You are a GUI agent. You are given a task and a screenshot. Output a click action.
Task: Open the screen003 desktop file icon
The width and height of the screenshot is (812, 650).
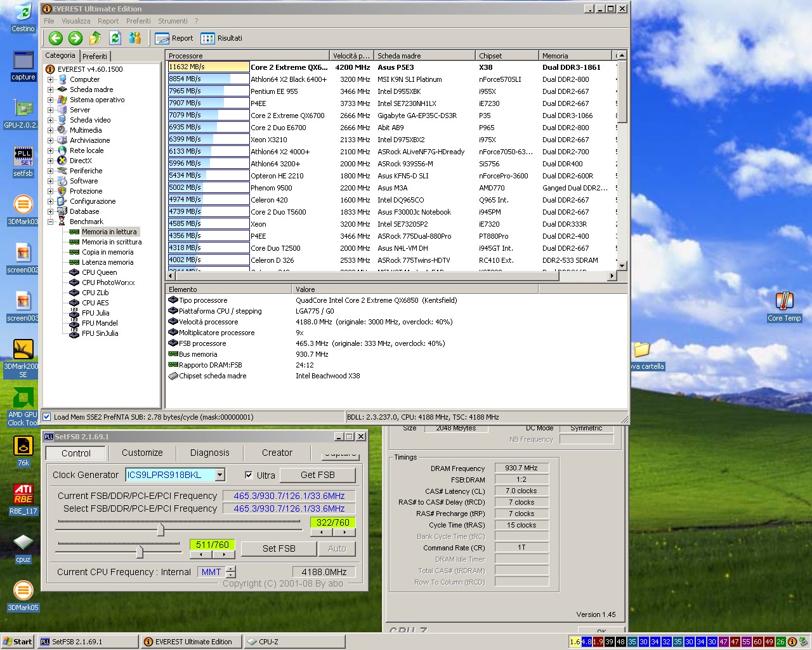[23, 307]
